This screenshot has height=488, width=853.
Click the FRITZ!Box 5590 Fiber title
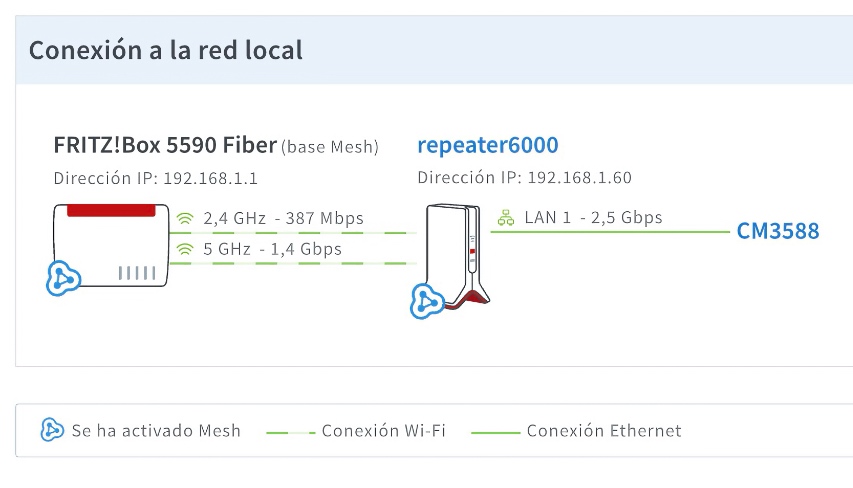[165, 145]
